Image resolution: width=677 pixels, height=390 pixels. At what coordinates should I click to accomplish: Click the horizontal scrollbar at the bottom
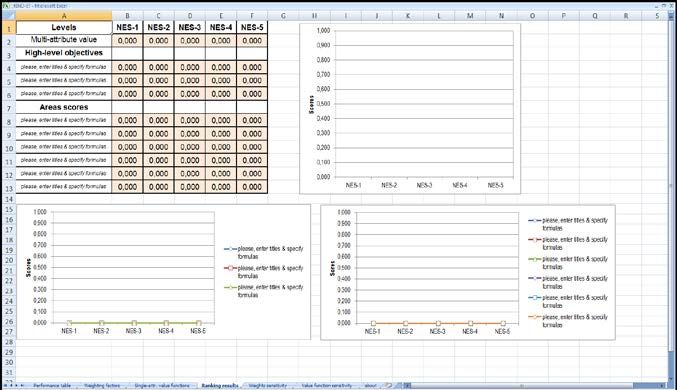[x=533, y=385]
